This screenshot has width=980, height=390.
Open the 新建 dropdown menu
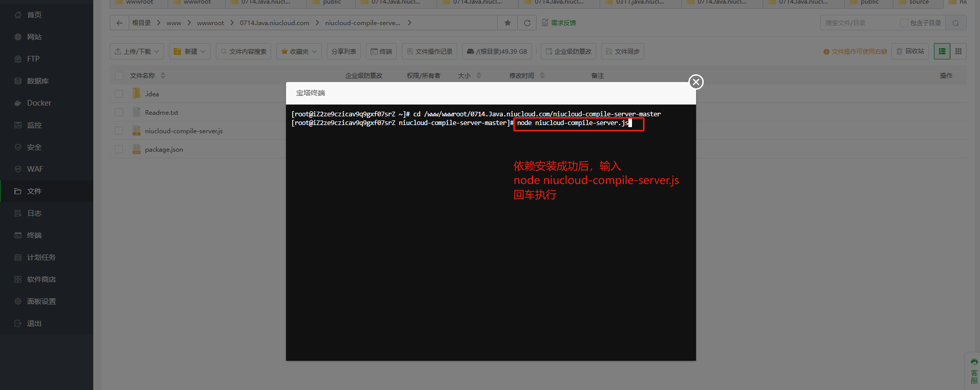(190, 52)
